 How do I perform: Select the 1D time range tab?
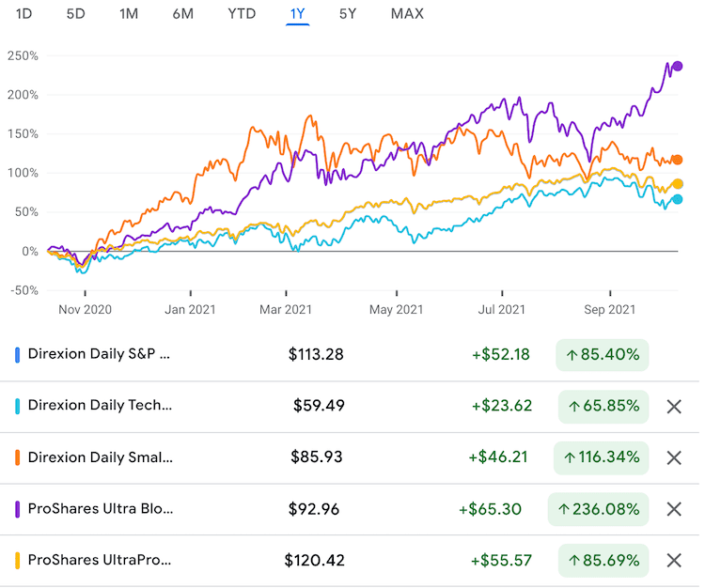(x=23, y=14)
